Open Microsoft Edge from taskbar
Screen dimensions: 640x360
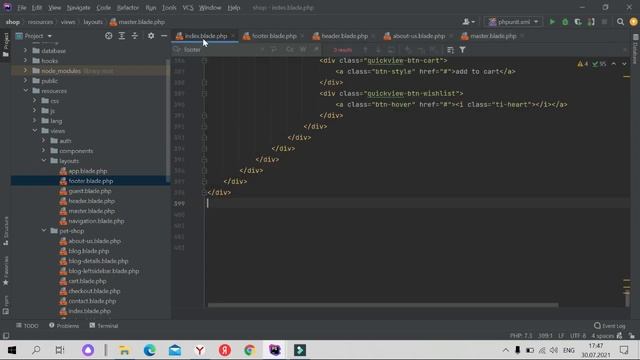[150, 350]
